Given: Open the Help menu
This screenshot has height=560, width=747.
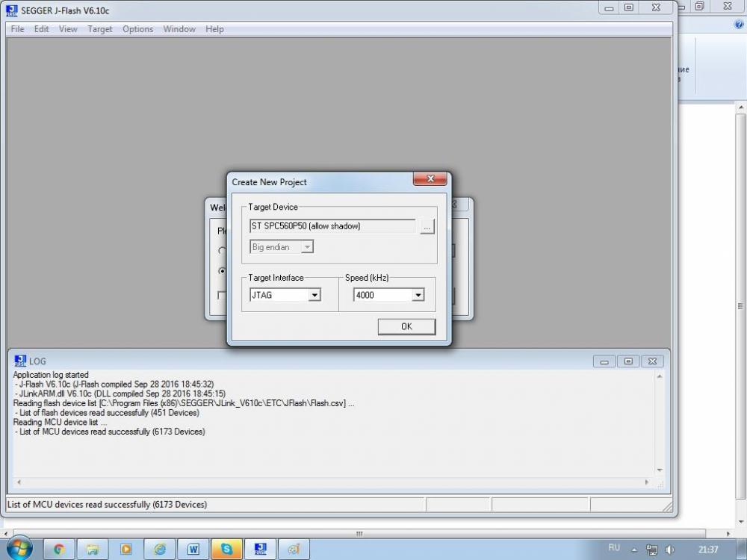Looking at the screenshot, I should (215, 29).
